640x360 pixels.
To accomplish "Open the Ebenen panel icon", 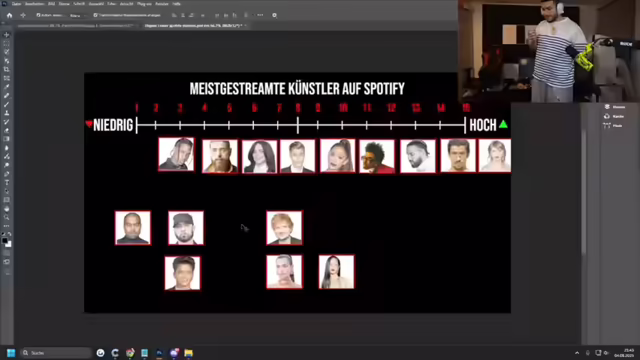I will tap(607, 107).
